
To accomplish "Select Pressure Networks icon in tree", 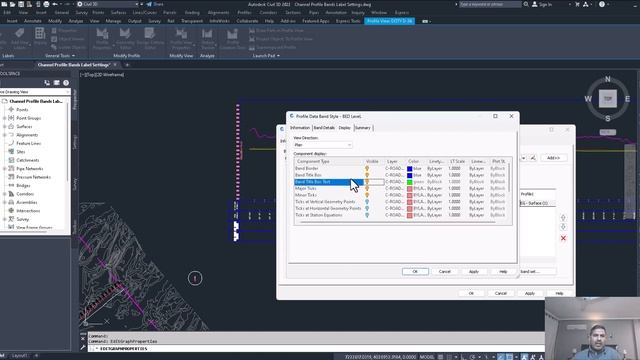I will click(x=11, y=177).
